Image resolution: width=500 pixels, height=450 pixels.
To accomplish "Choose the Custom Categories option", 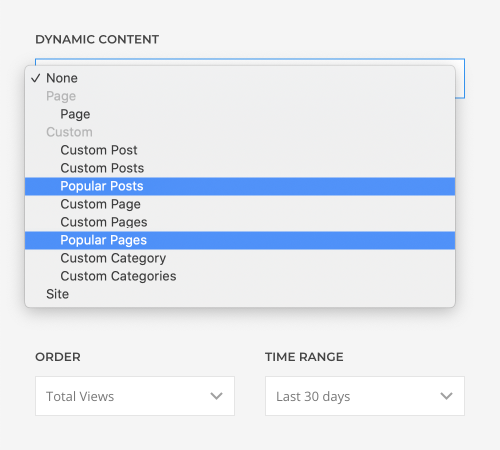I will pyautogui.click(x=240, y=276).
